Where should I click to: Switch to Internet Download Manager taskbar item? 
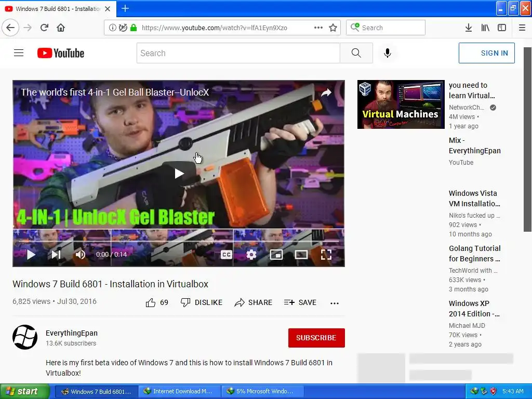tap(179, 391)
